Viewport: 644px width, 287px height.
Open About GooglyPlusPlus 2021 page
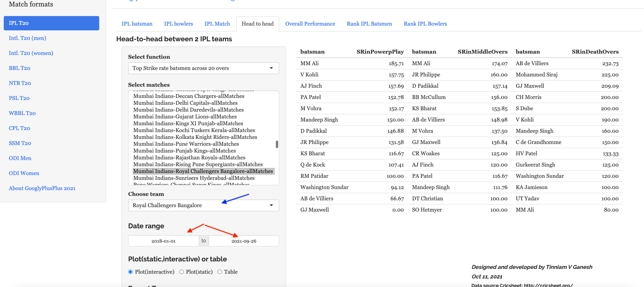(42, 188)
